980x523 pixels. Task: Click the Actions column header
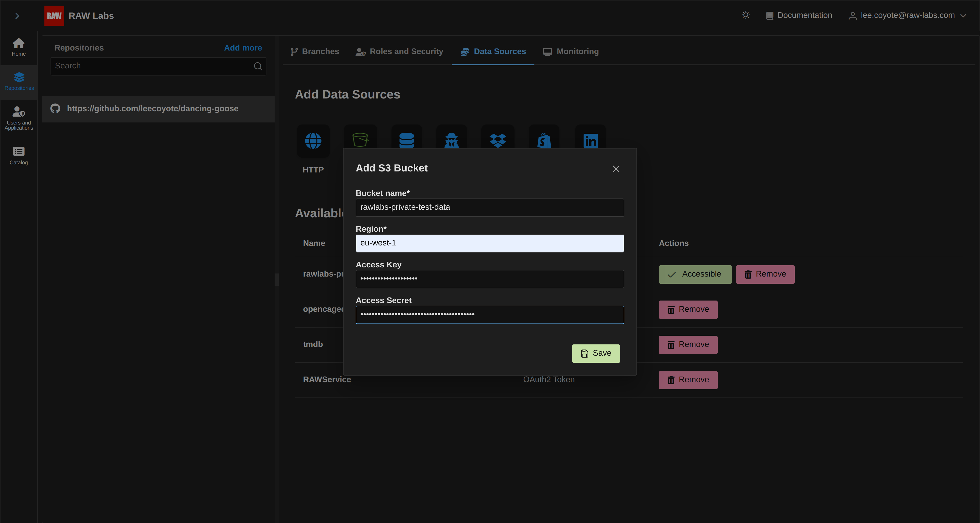[x=673, y=243]
